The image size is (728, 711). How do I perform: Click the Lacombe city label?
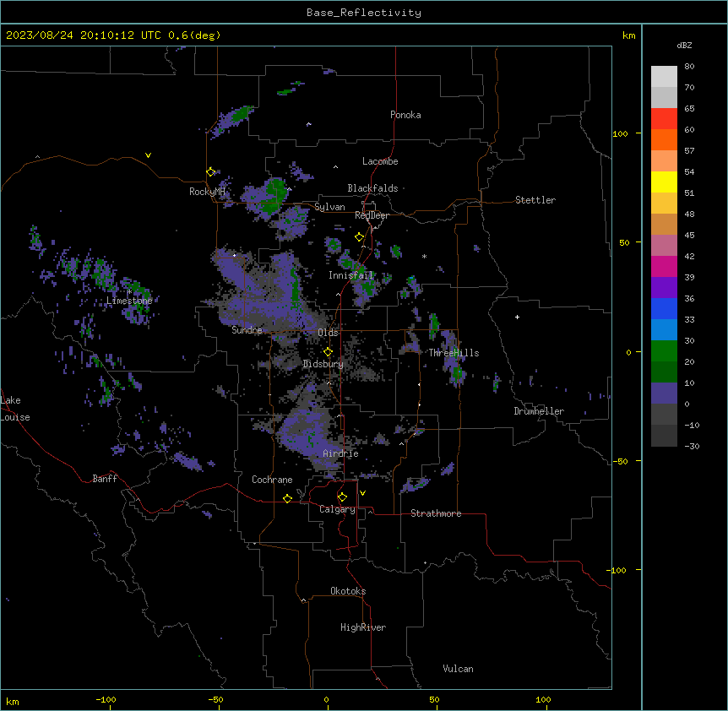click(x=380, y=161)
